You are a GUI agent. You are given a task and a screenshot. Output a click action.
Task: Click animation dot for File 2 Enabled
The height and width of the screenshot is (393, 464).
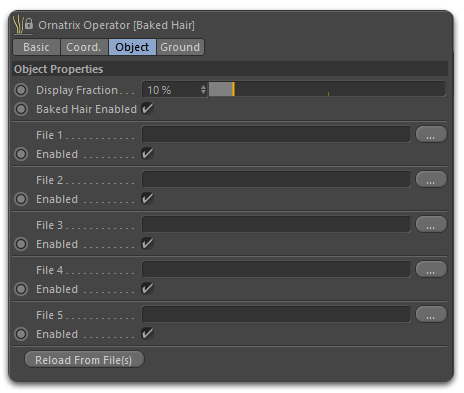21,199
